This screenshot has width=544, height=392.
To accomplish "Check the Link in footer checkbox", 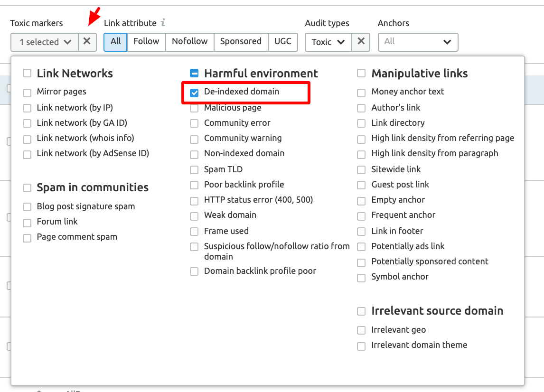I will (361, 232).
